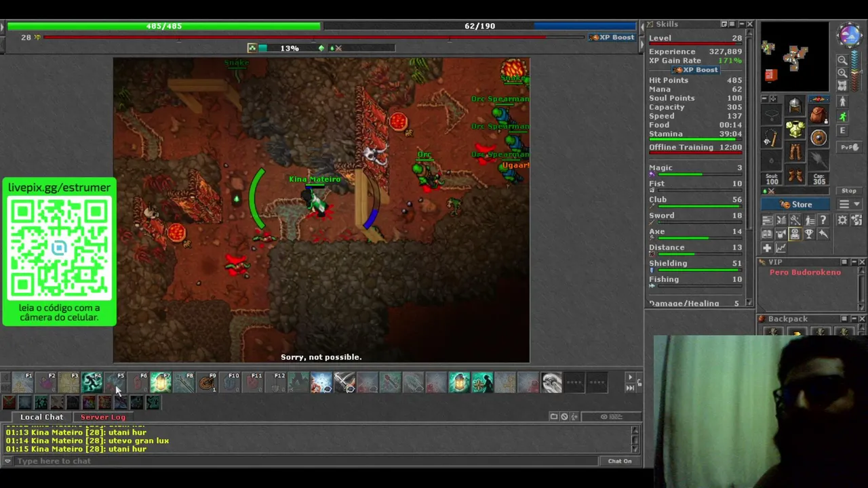Zoom in the minimap

coord(842,73)
